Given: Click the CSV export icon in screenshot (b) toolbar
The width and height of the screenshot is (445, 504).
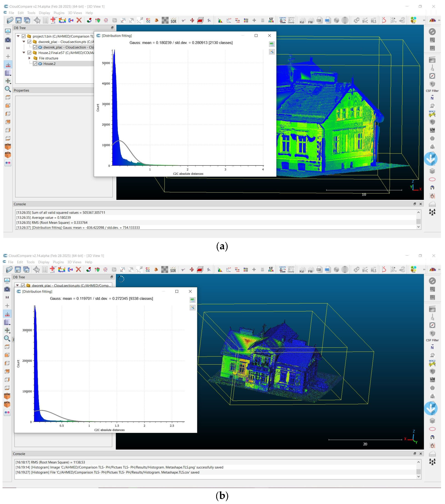Looking at the screenshot, I should [328, 270].
